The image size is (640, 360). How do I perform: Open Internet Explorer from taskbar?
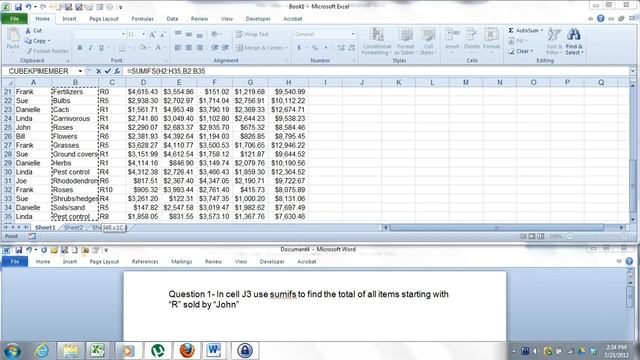(42, 351)
